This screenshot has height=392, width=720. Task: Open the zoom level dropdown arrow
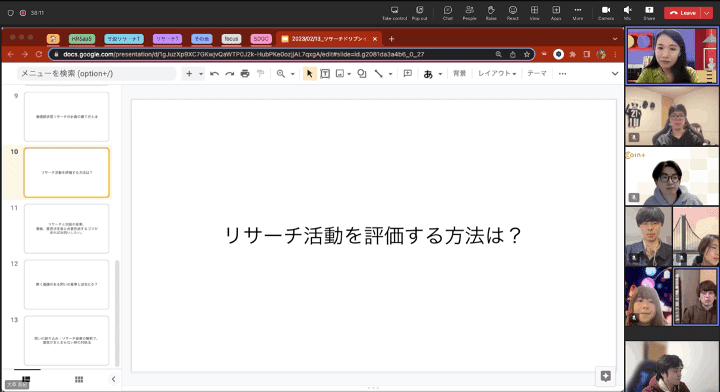(292, 73)
